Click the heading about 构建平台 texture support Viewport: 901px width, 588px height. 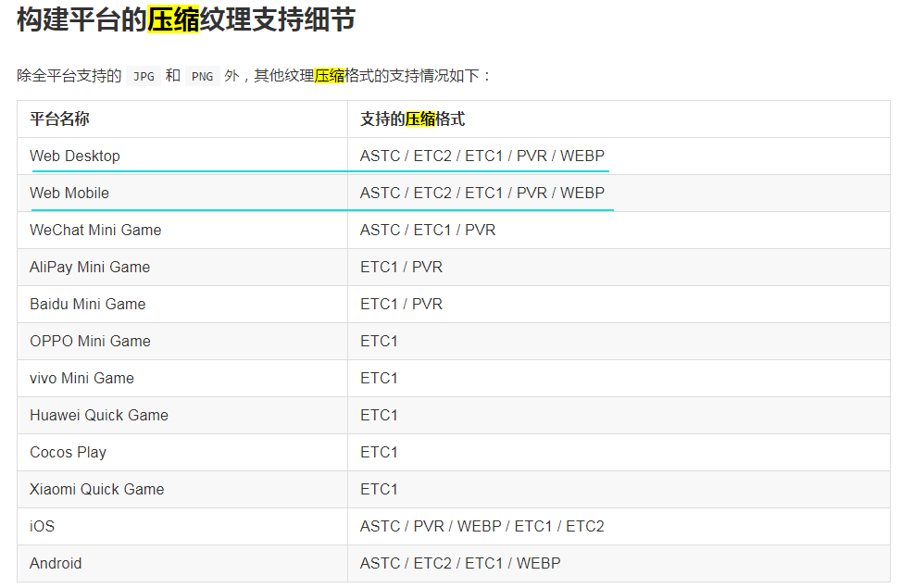tap(185, 20)
